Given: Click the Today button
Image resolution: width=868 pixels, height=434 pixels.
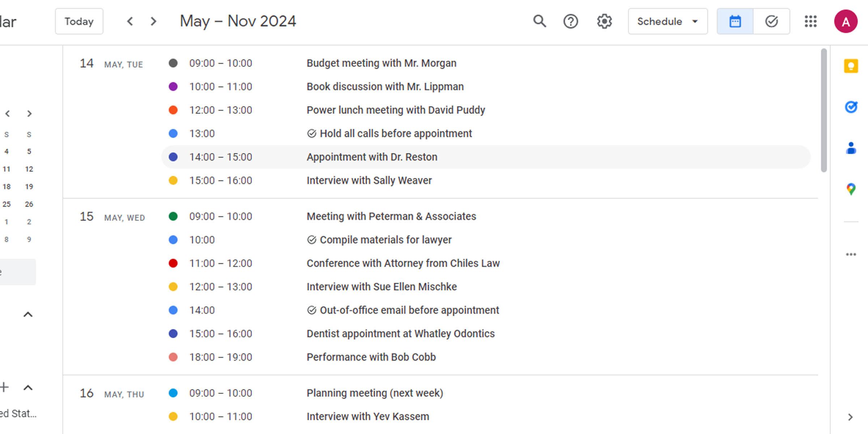Looking at the screenshot, I should tap(79, 21).
